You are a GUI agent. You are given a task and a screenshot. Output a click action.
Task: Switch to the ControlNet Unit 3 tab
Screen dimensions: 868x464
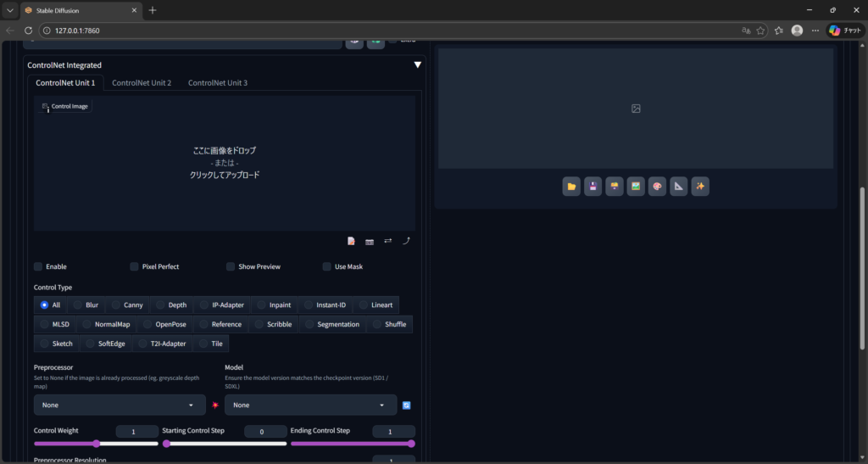click(218, 83)
